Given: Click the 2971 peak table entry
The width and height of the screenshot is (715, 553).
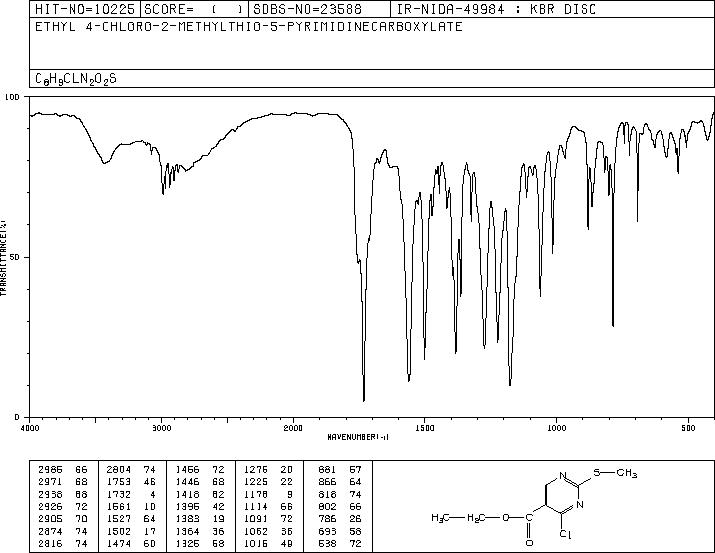Looking at the screenshot, I should pyautogui.click(x=62, y=482).
